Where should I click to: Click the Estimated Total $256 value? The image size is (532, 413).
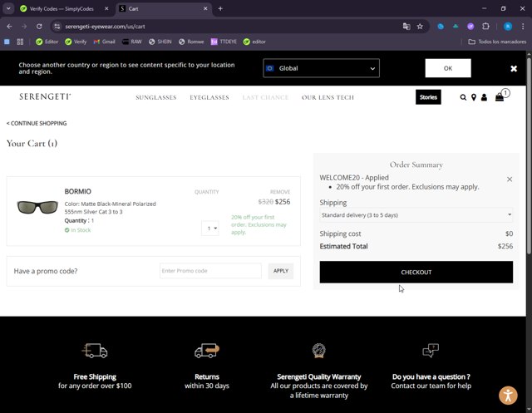tap(505, 246)
